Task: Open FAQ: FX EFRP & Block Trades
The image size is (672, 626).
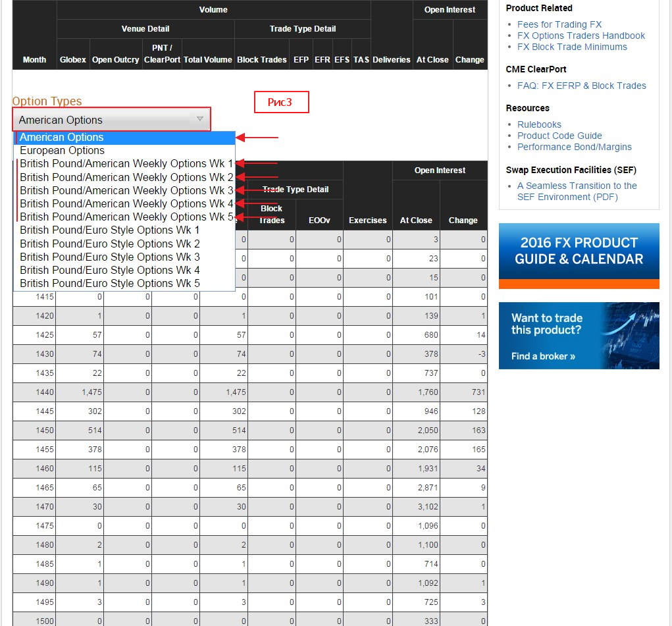Action: (582, 86)
